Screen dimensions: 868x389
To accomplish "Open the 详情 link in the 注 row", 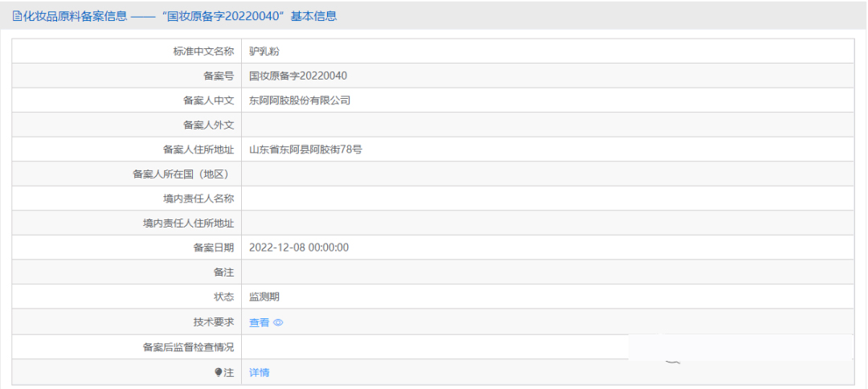I will pos(259,372).
